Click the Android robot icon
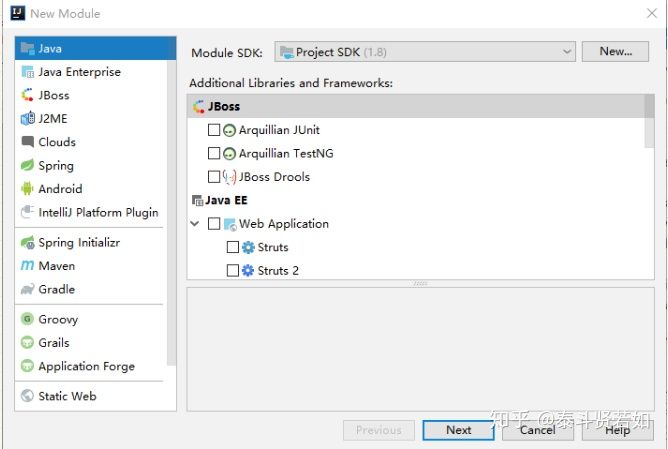The image size is (668, 449). tap(27, 189)
